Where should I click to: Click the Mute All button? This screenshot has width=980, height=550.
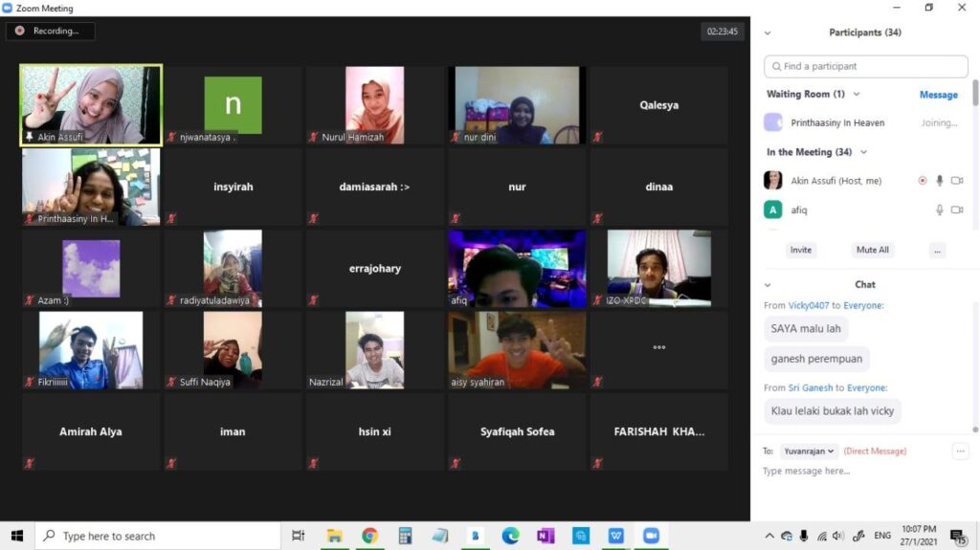click(872, 250)
